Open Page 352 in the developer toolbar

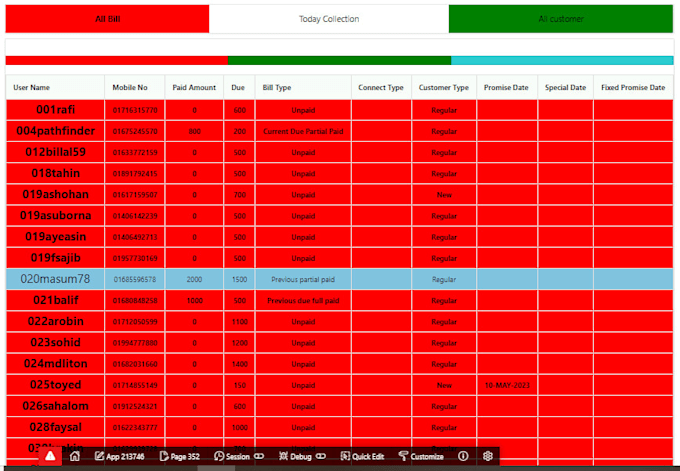(180, 456)
